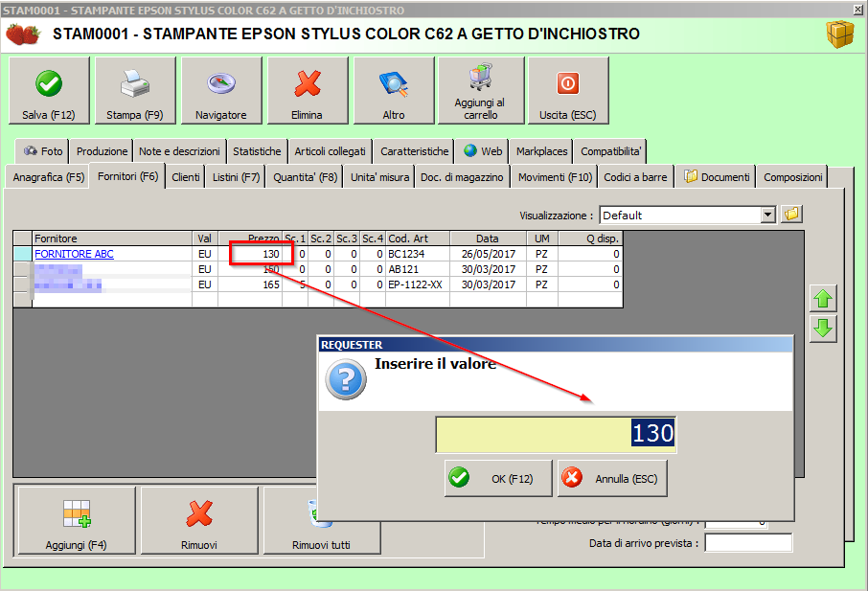Switch to the Foto tab
This screenshot has height=591, width=868.
click(x=42, y=151)
